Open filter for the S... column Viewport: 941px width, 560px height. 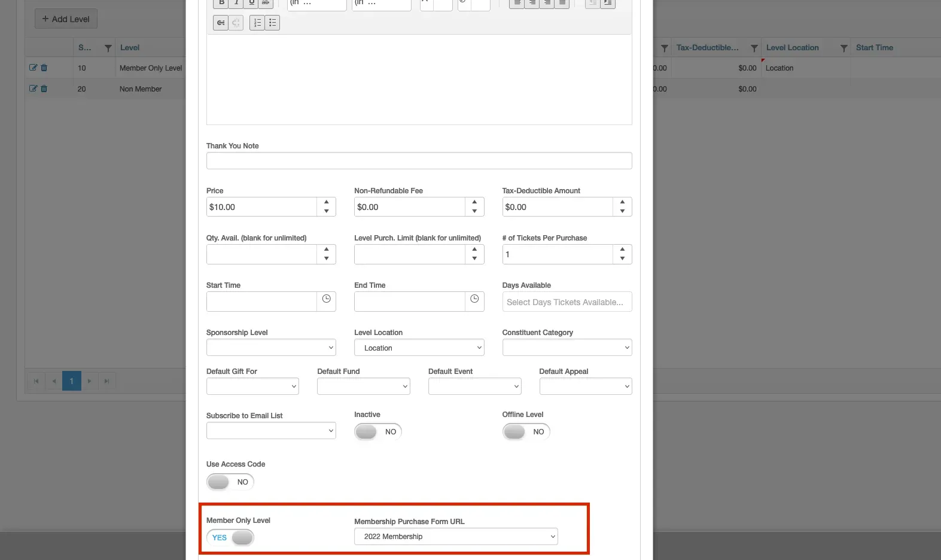pyautogui.click(x=108, y=48)
